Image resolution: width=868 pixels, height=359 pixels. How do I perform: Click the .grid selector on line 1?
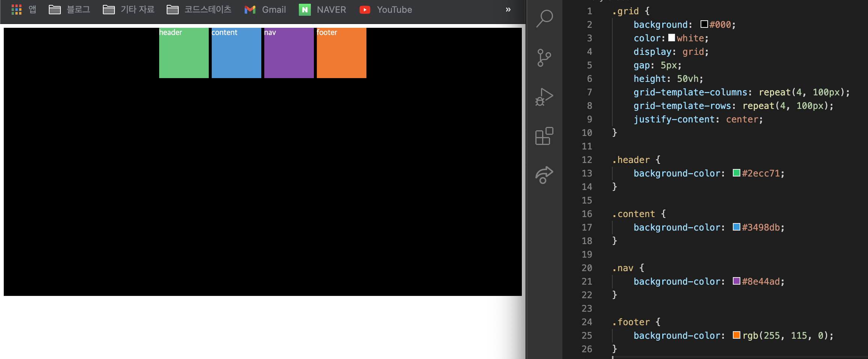[625, 11]
